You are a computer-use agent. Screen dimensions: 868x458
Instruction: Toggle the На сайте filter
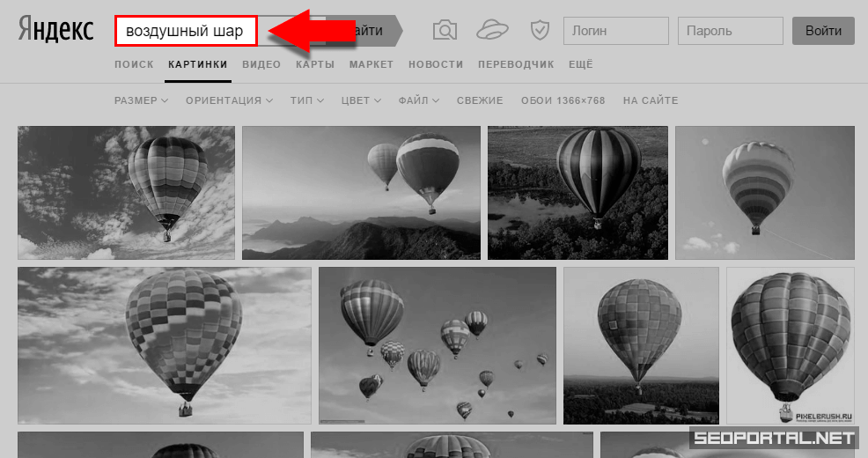[x=650, y=100]
